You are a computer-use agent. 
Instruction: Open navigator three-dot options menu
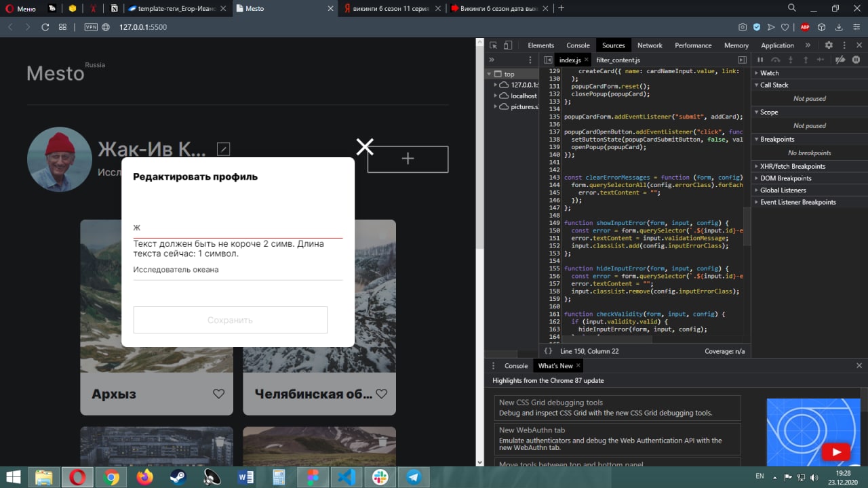530,60
